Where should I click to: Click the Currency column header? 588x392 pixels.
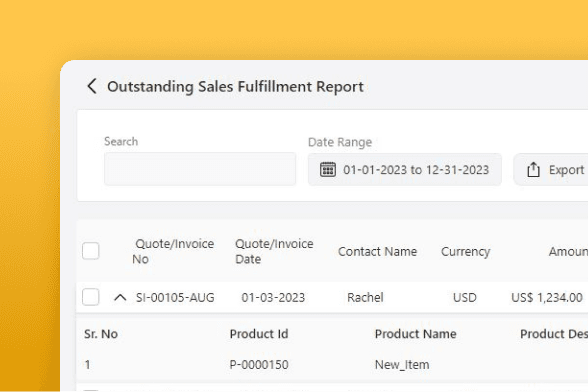[x=465, y=252]
